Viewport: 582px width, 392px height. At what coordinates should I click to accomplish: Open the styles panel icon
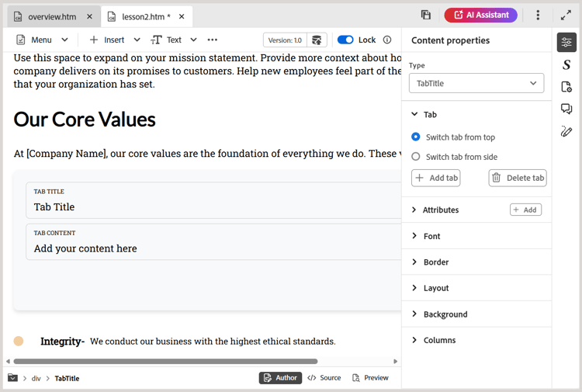tap(566, 65)
